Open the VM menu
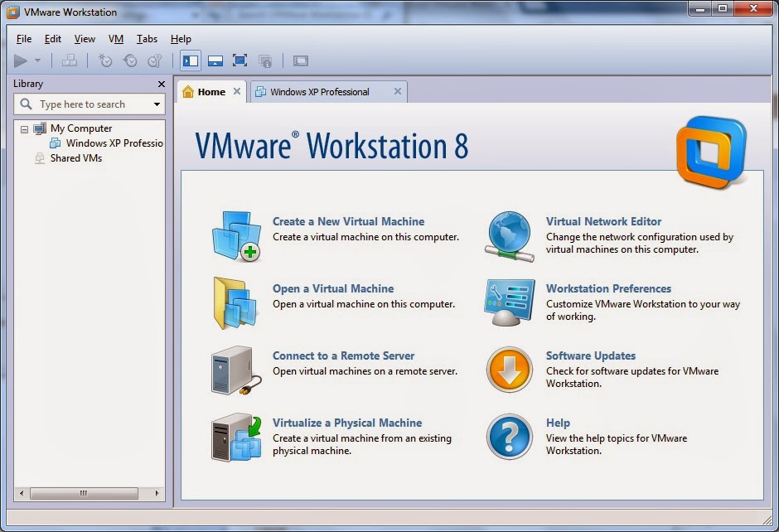Viewport: 779px width, 532px height. click(x=116, y=39)
